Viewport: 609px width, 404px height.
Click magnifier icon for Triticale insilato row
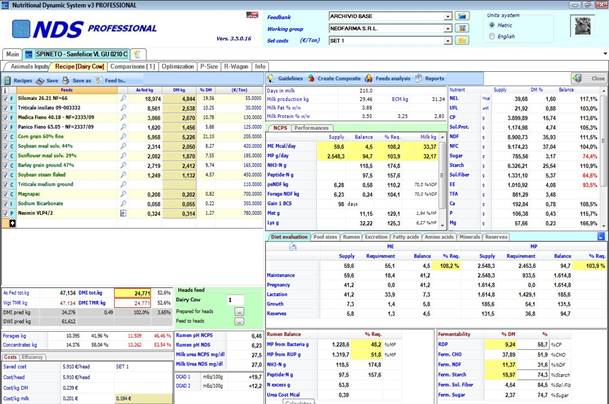click(x=123, y=108)
